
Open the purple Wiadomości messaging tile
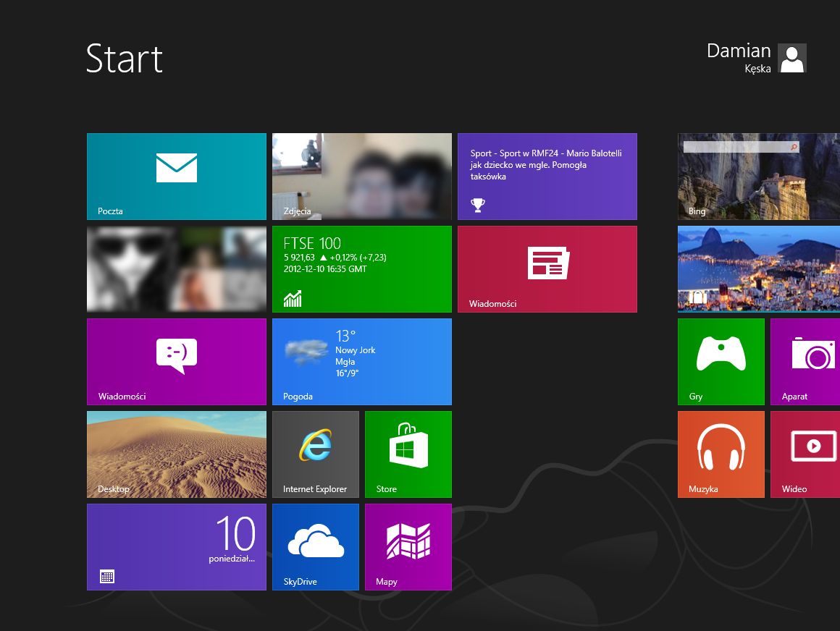(176, 362)
